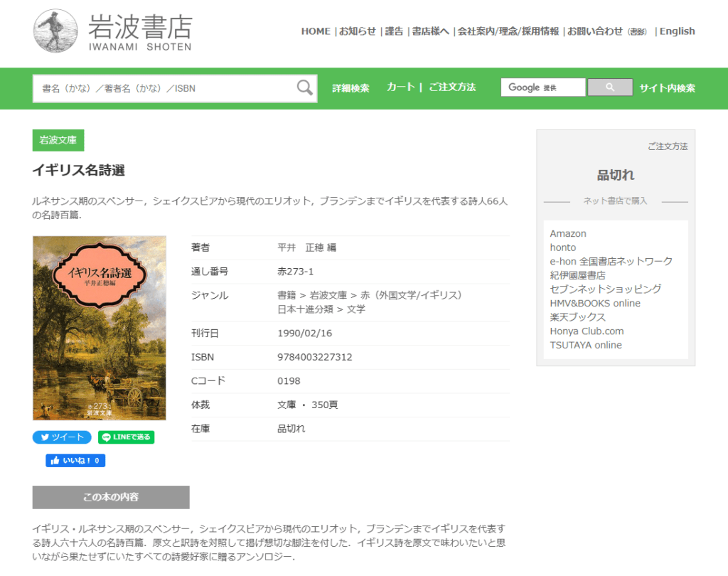728x576 pixels.
Task: Focus the book title/author/ISBN search field
Action: tap(164, 88)
